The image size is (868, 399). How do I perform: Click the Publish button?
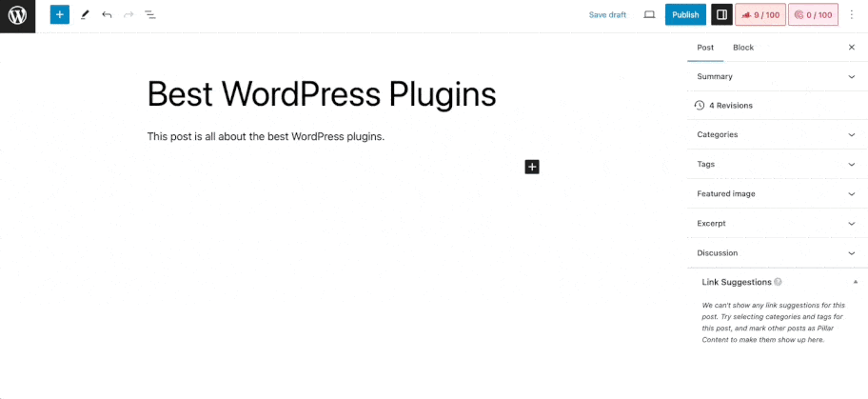[685, 15]
